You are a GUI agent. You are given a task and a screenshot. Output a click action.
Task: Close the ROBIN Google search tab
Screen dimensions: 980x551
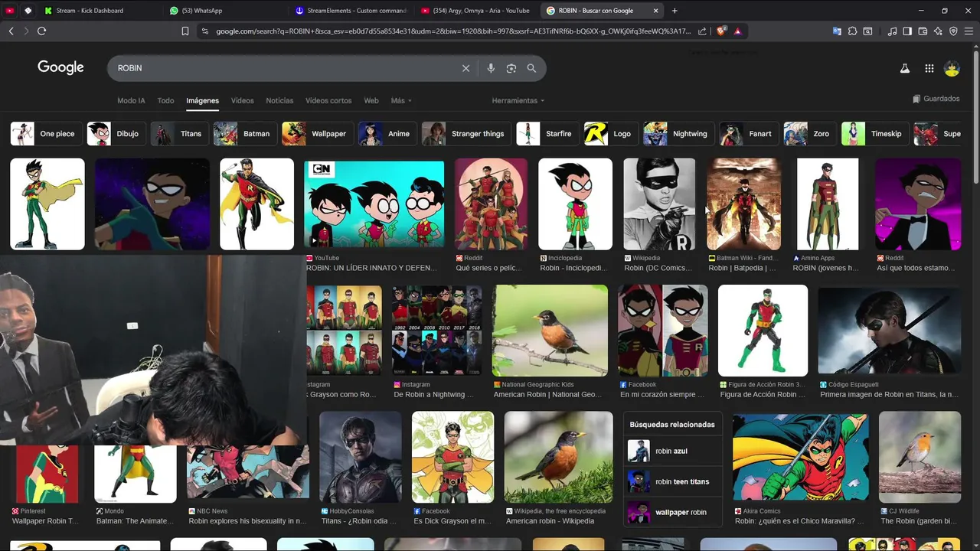pyautogui.click(x=655, y=11)
